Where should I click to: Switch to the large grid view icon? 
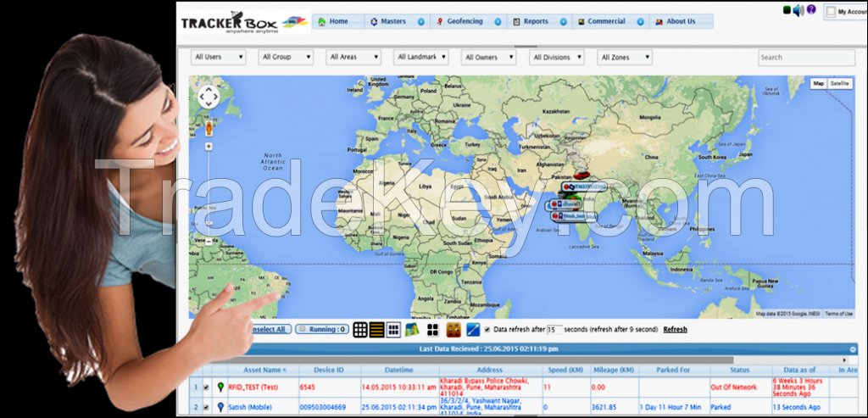(360, 330)
